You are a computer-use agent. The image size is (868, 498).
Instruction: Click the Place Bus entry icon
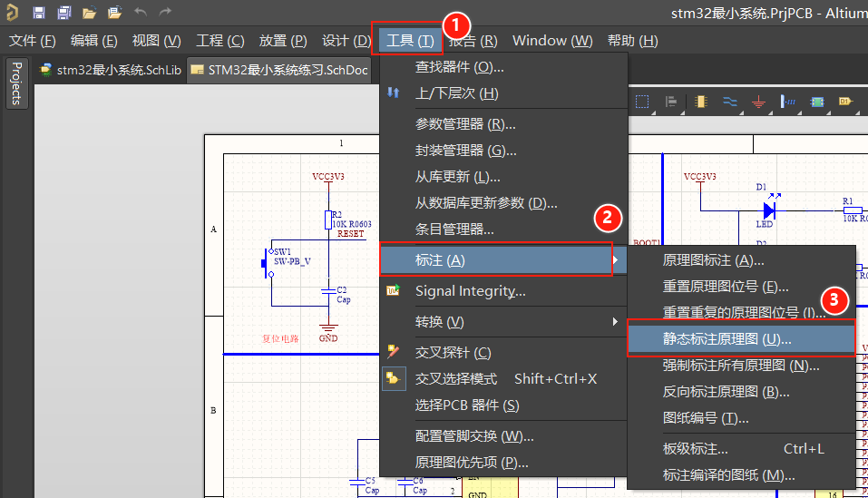point(788,102)
